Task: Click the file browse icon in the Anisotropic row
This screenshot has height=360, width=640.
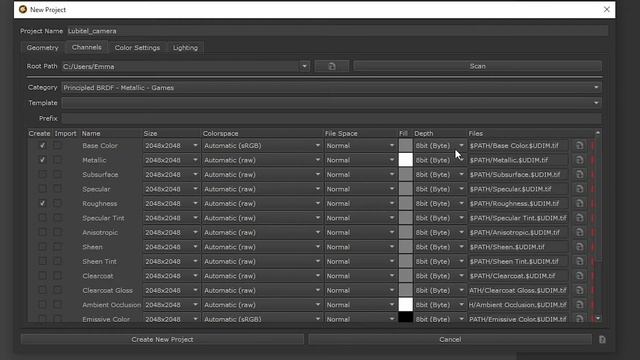Action: [x=579, y=233]
